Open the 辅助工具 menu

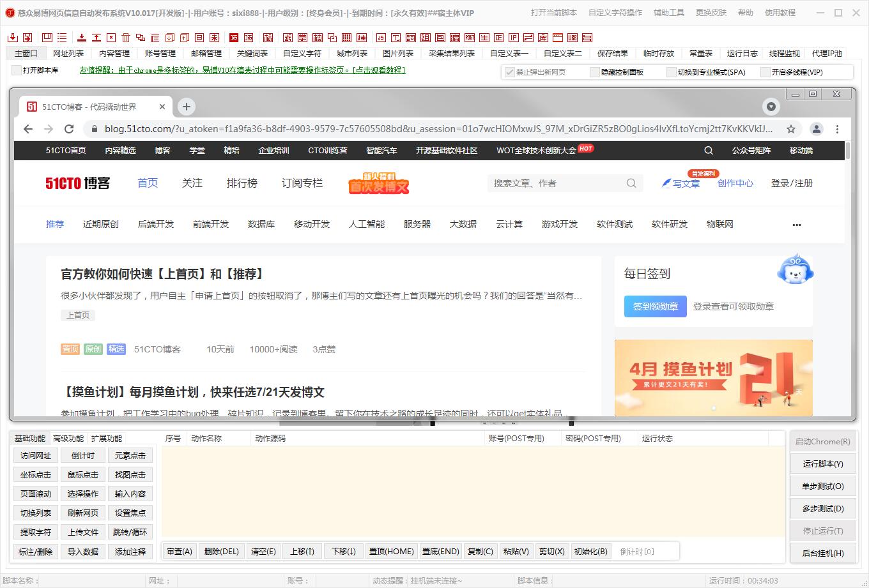[x=669, y=13]
